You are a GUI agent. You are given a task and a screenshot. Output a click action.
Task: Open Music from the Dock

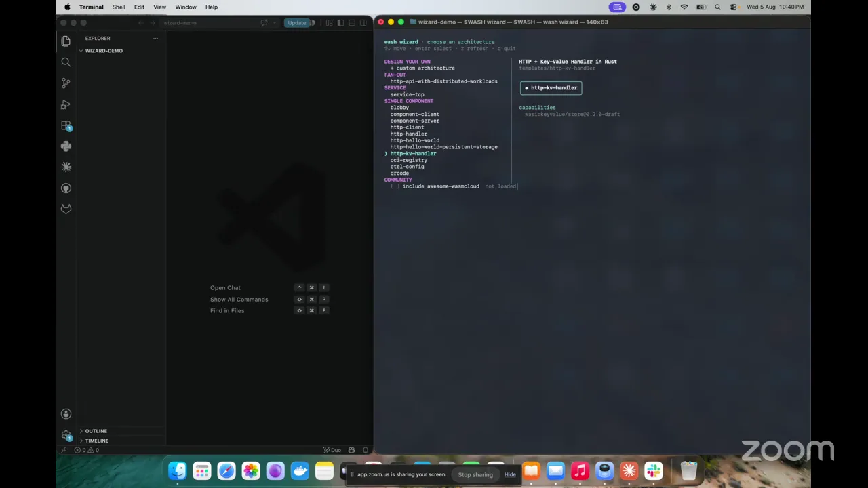[x=580, y=470]
